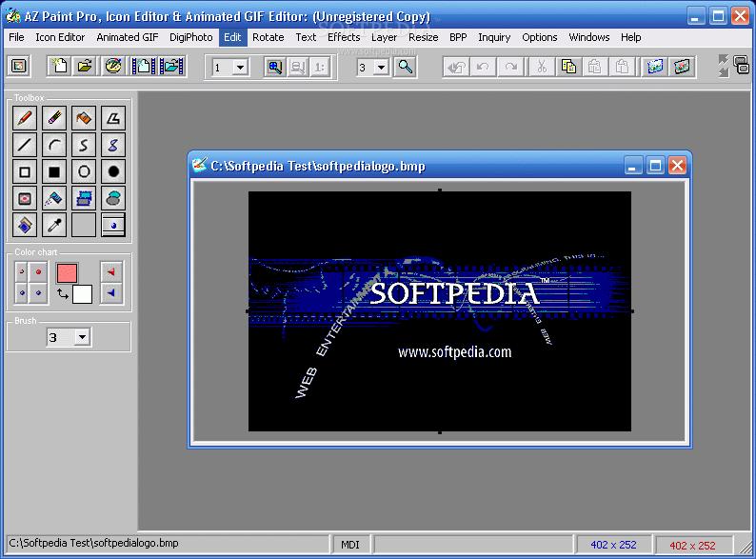Click the paint palette toolbar icon

113,66
